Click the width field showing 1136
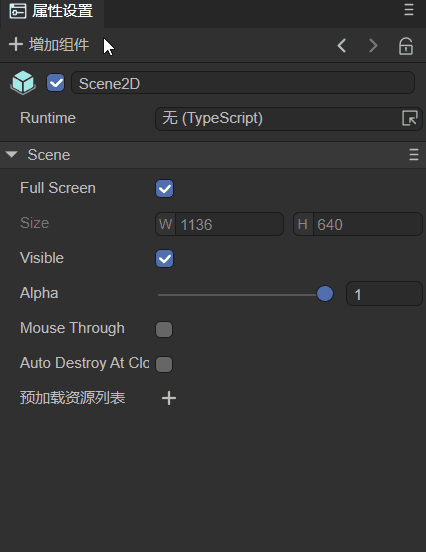 (x=219, y=224)
